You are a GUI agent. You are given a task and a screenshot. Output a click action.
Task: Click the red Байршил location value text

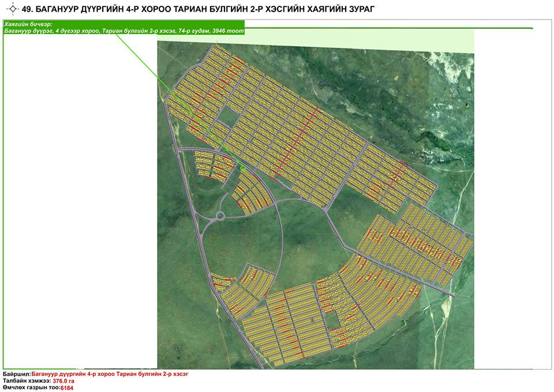pyautogui.click(x=110, y=375)
